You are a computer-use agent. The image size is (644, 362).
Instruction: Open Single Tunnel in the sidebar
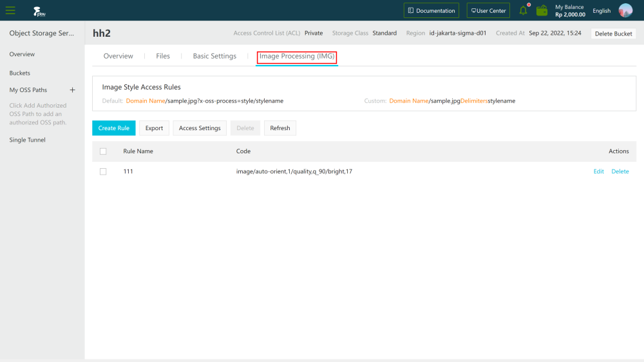point(28,140)
